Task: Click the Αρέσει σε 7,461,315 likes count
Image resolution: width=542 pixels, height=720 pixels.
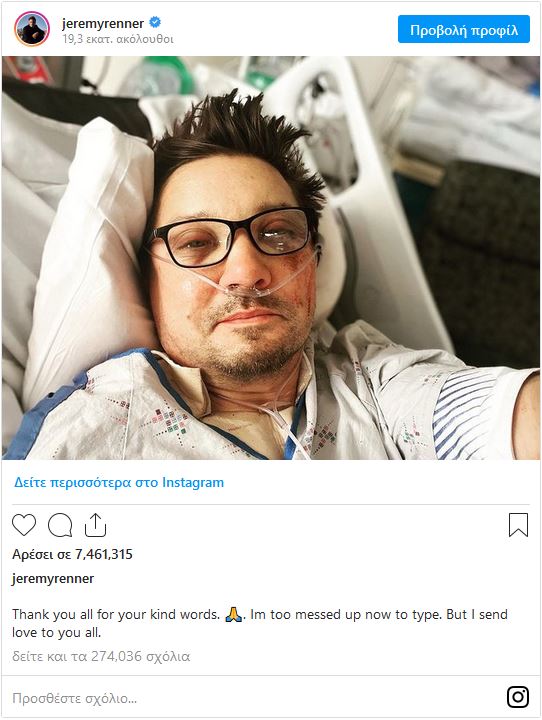Action: pos(72,554)
